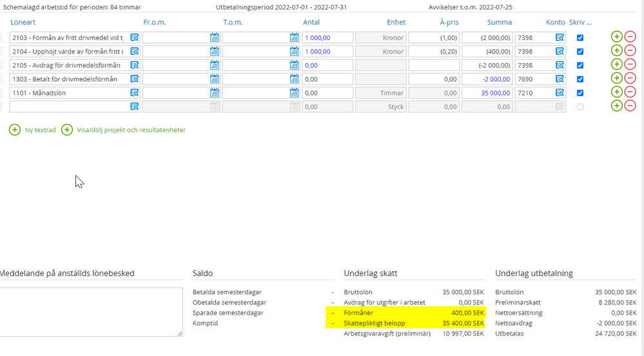Click Visa/dölj projekt och resultatenheter
The height and width of the screenshot is (356, 644).
coord(124,130)
